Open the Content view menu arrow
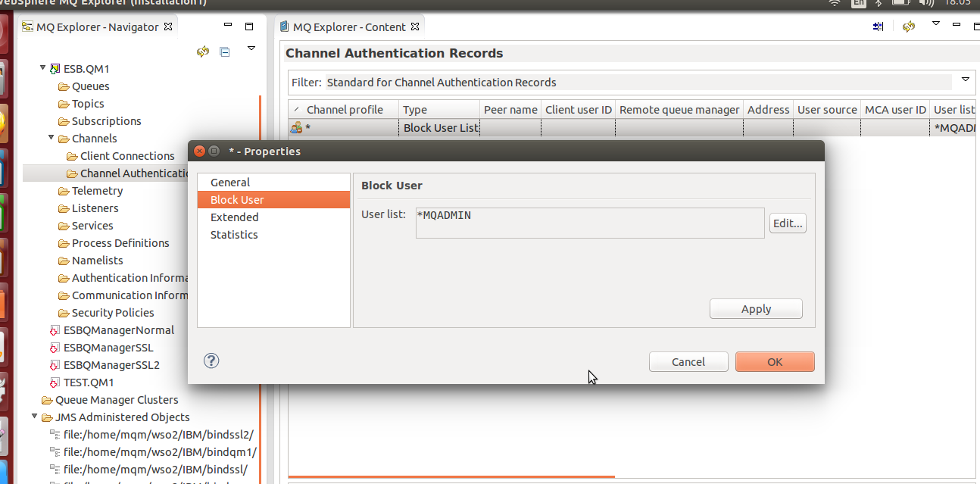Screen dimensions: 980x484 (935, 24)
